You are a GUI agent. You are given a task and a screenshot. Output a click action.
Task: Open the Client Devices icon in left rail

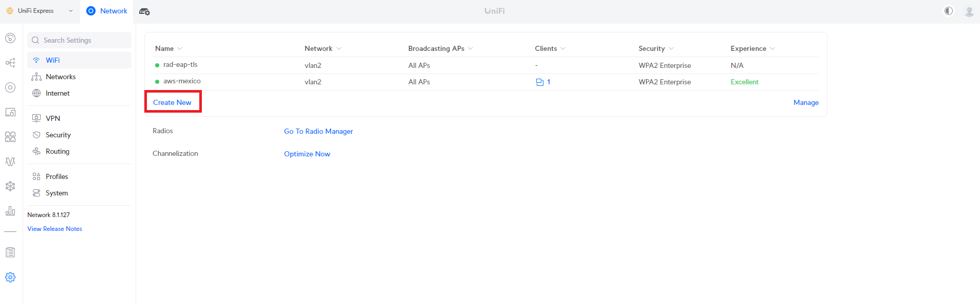point(10,112)
